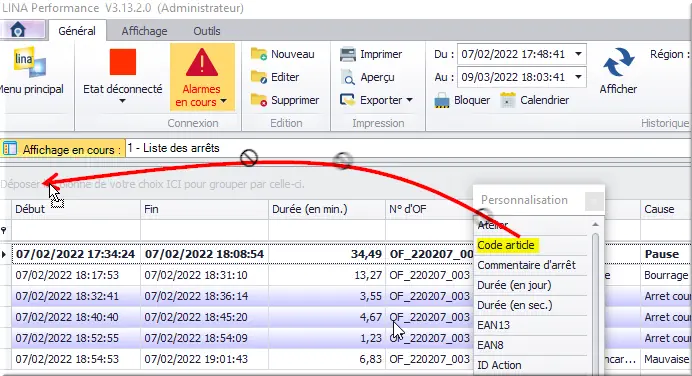Click the Imprimer printer icon
Screen dimensions: 692x376
pos(348,54)
